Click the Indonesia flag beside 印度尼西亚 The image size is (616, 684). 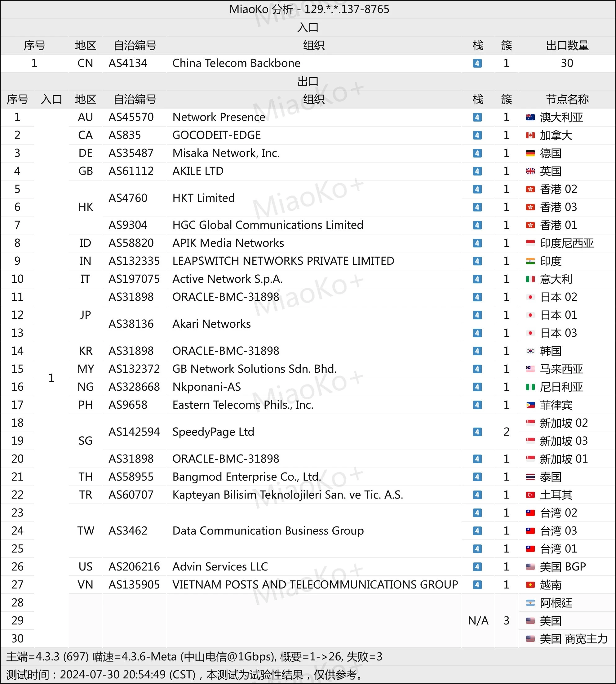pos(530,243)
